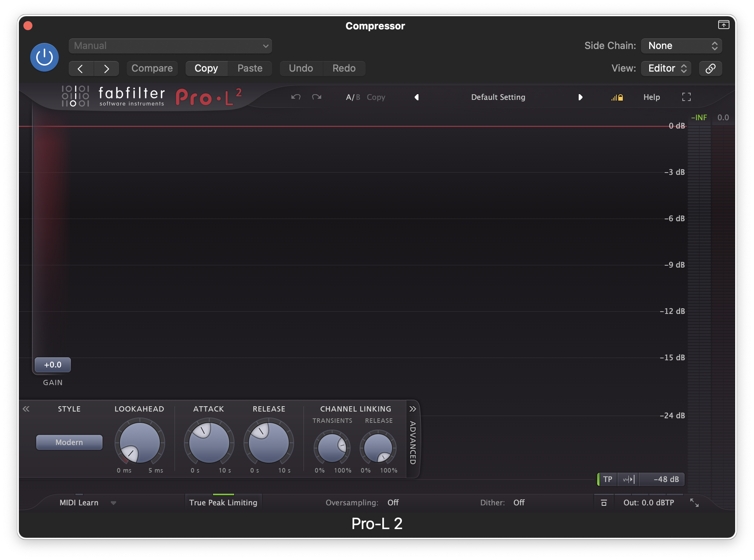Click the Release knob
The image size is (754, 560).
(269, 442)
